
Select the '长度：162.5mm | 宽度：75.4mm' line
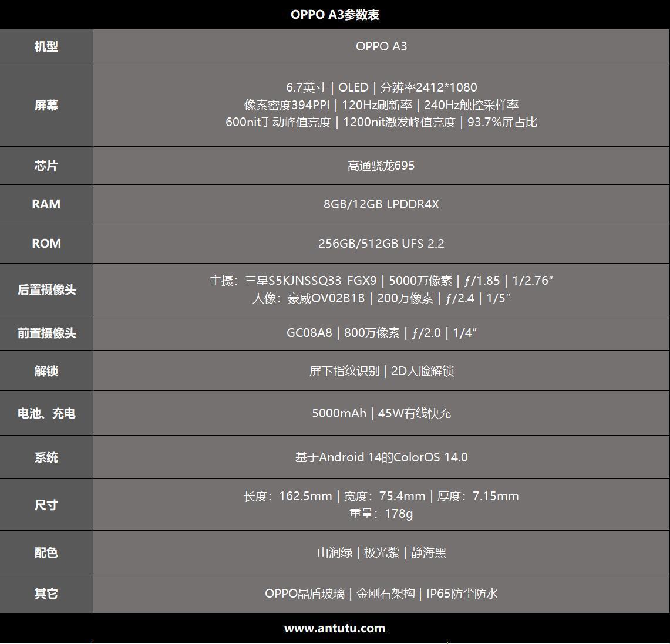click(x=381, y=496)
